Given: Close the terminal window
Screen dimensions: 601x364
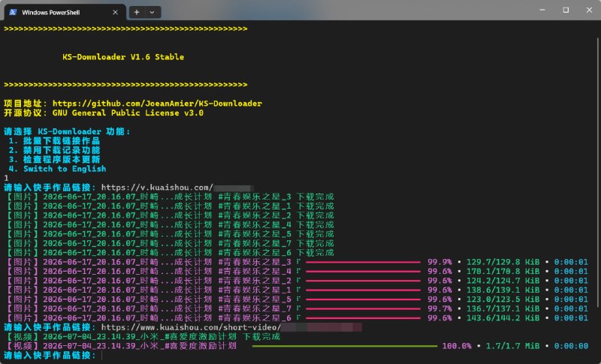Looking at the screenshot, I should point(589,10).
